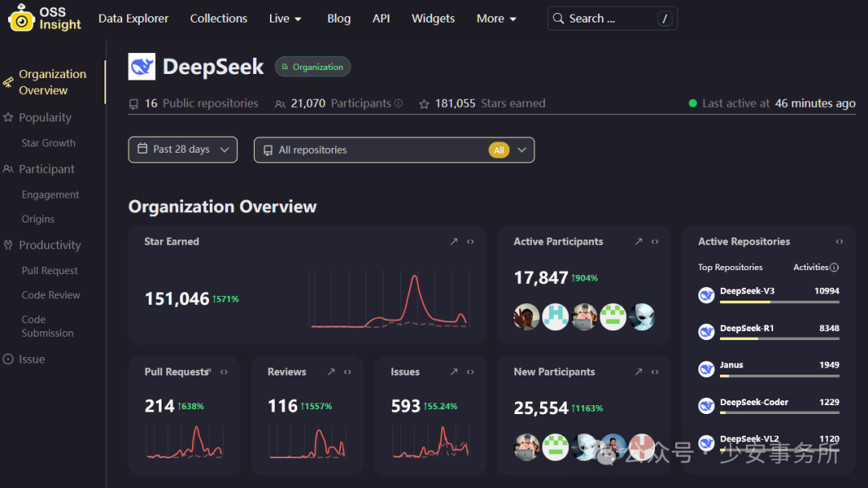Open Active Participants expand arrow icon
The height and width of the screenshot is (488, 868).
click(x=639, y=241)
